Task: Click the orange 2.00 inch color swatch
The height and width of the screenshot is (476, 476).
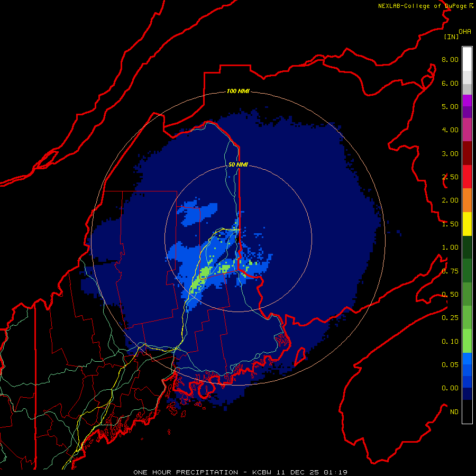Action: [x=467, y=200]
